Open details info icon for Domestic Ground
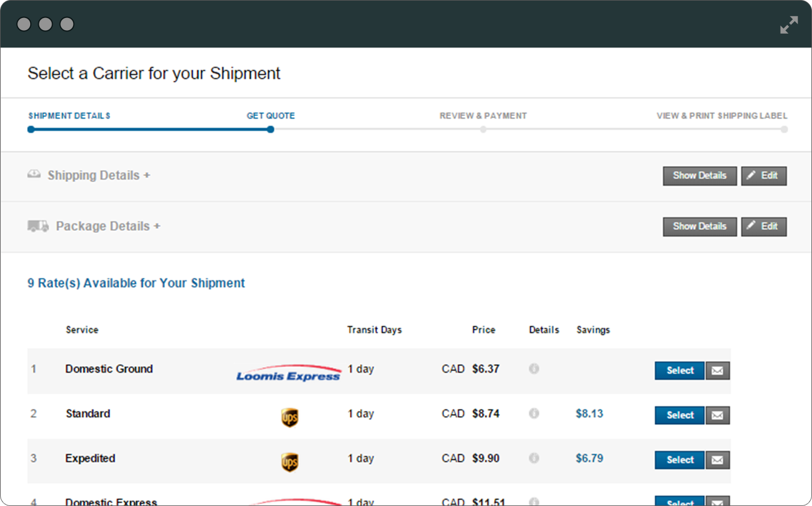The width and height of the screenshot is (812, 506). pyautogui.click(x=534, y=368)
